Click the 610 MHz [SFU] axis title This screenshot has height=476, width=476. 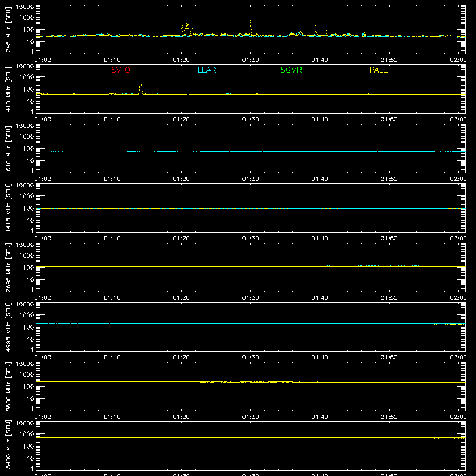point(8,148)
